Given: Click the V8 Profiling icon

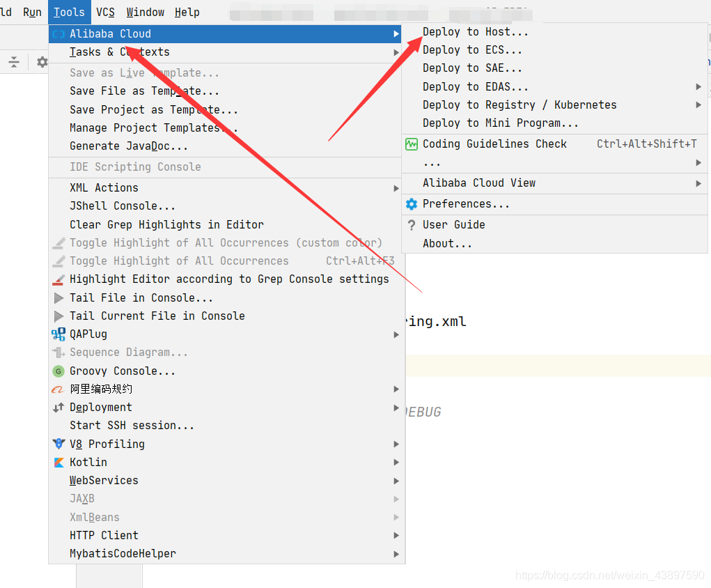Looking at the screenshot, I should (58, 444).
